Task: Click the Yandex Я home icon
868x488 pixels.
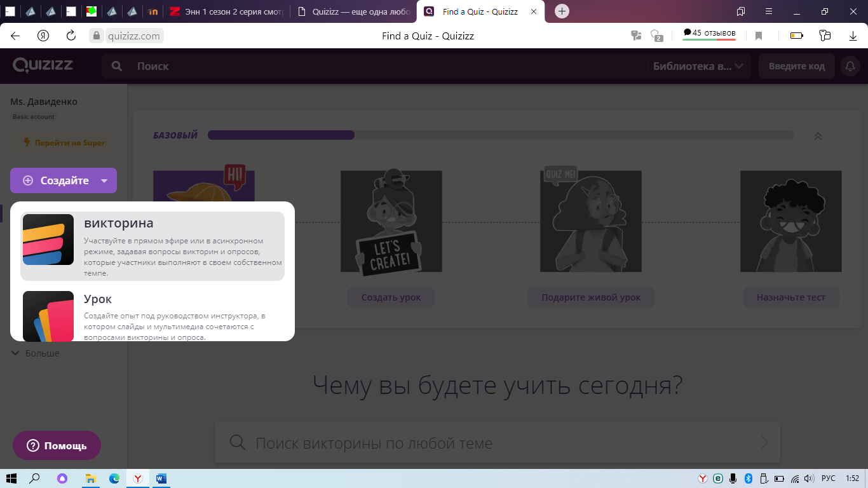Action: (x=43, y=36)
